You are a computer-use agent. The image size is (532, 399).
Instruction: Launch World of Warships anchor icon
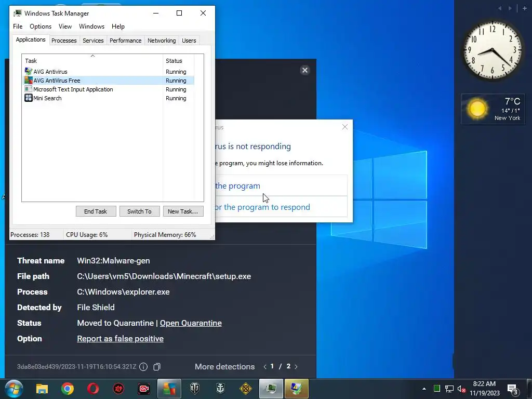coord(220,389)
